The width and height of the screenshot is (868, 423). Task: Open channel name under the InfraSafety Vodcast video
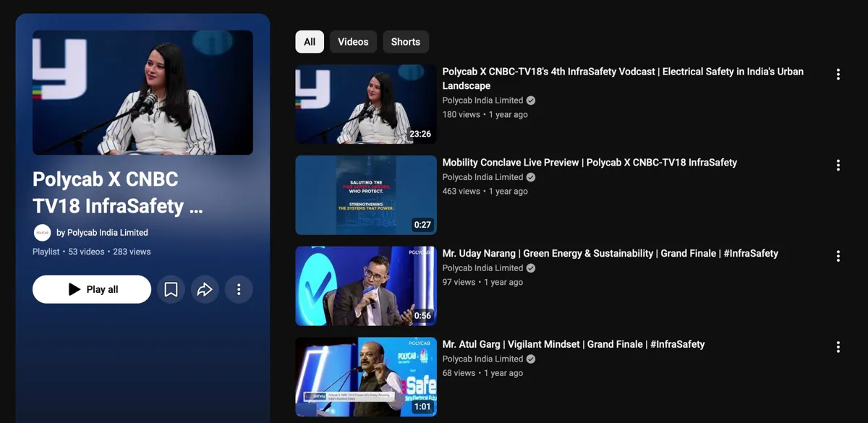pyautogui.click(x=482, y=101)
